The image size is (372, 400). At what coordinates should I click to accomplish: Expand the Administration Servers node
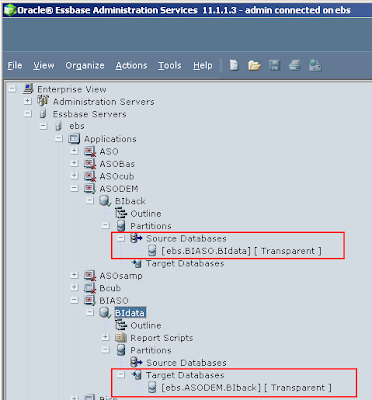click(28, 101)
